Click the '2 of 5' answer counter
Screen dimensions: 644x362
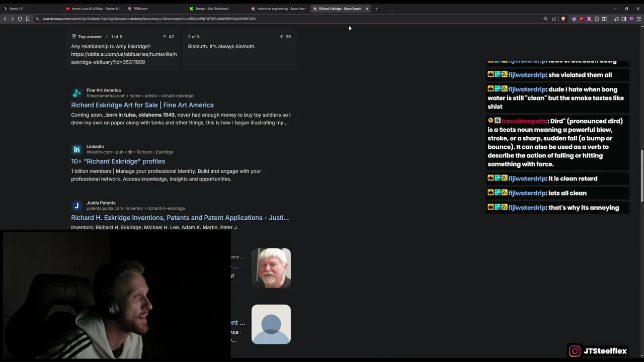[x=194, y=37]
